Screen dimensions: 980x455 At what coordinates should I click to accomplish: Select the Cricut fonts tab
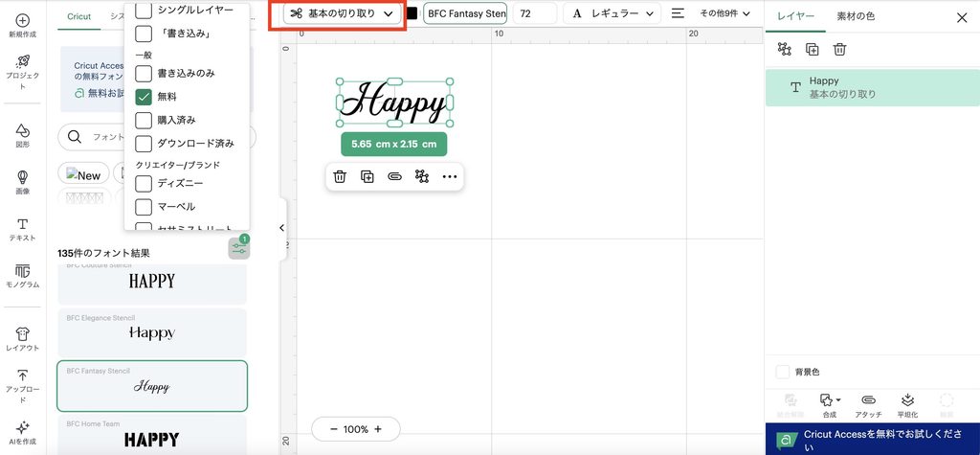click(78, 17)
